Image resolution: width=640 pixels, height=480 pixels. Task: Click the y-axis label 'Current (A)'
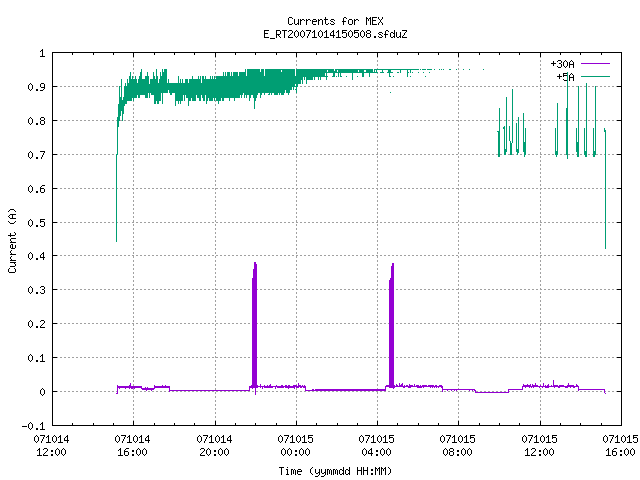click(x=12, y=240)
